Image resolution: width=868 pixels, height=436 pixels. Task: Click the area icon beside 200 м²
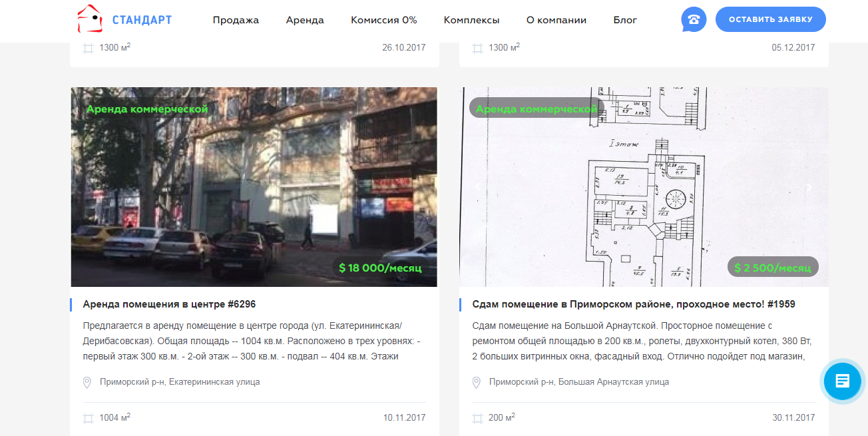coord(477,418)
